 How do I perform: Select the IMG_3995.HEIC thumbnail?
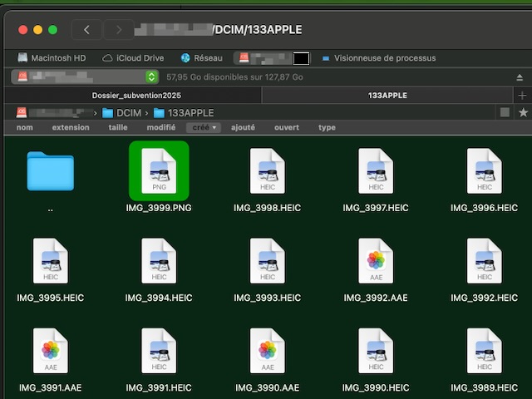click(51, 261)
